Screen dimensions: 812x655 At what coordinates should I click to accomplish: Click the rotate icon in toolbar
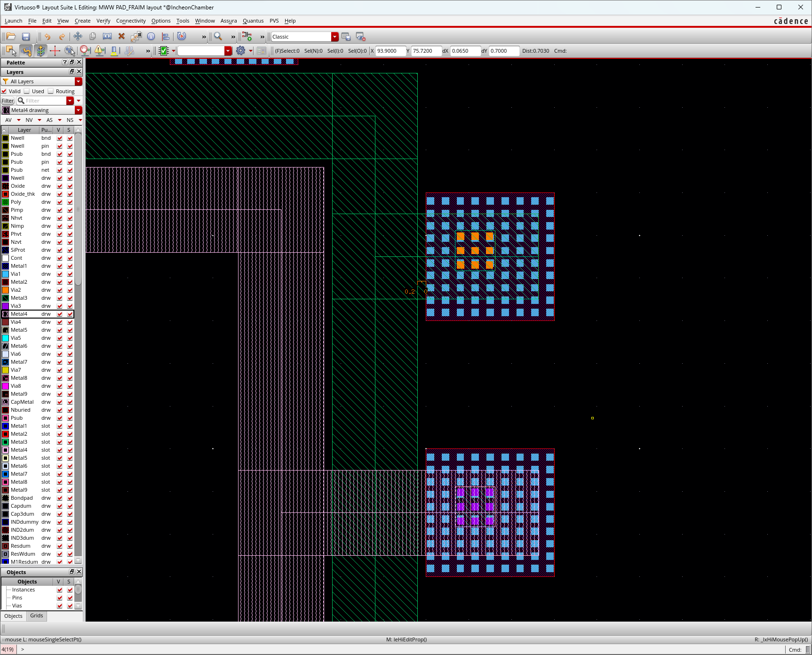click(182, 37)
